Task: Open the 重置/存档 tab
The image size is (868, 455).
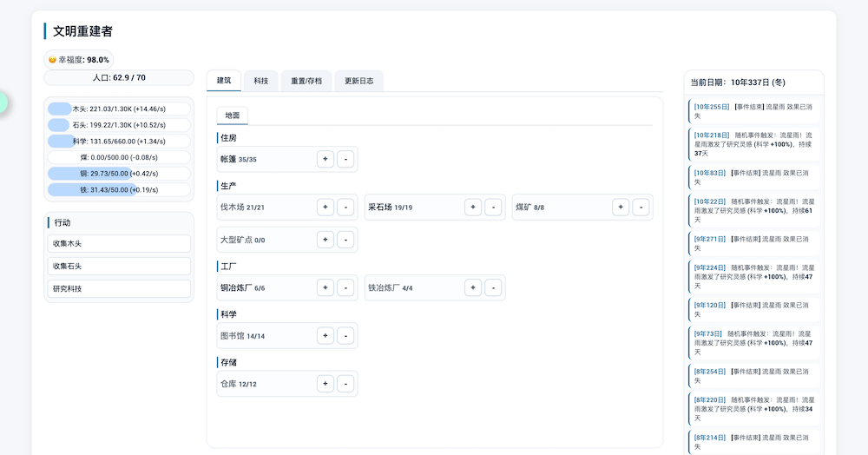Action: click(306, 81)
